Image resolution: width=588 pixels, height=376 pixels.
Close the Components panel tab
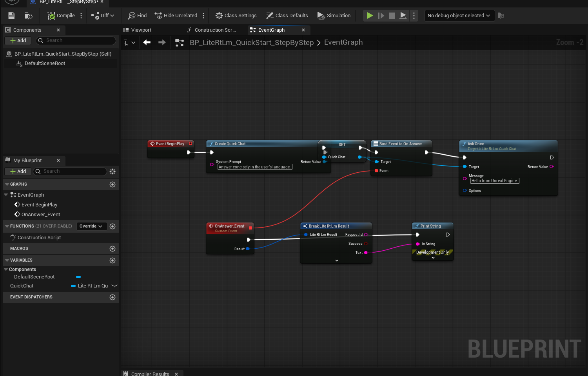(x=58, y=30)
